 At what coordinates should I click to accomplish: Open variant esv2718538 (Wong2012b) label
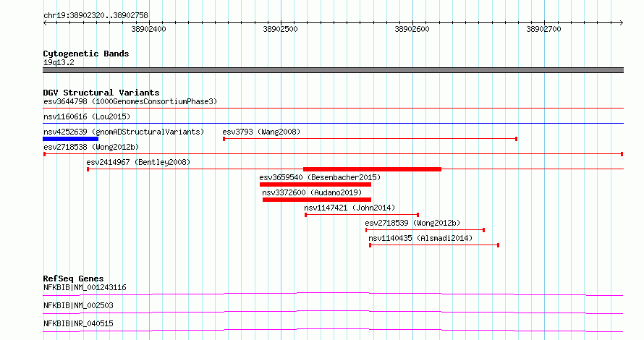point(91,147)
